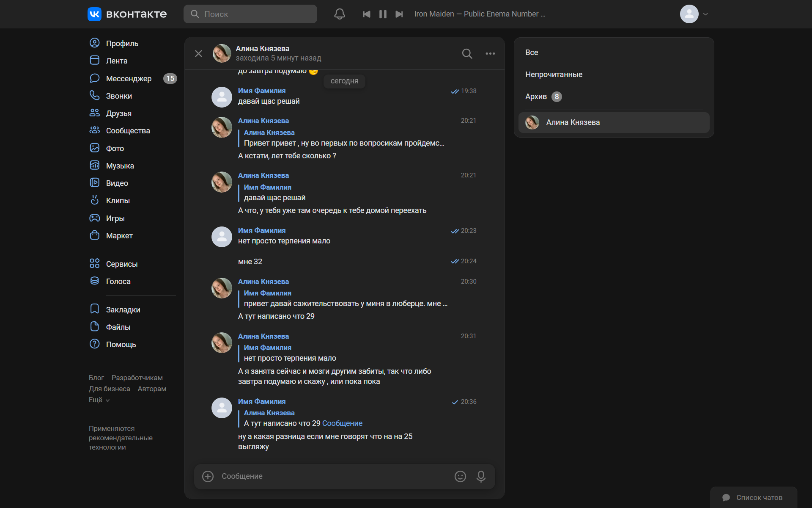812x508 pixels.
Task: Record a voice message with the microphone
Action: click(x=481, y=476)
